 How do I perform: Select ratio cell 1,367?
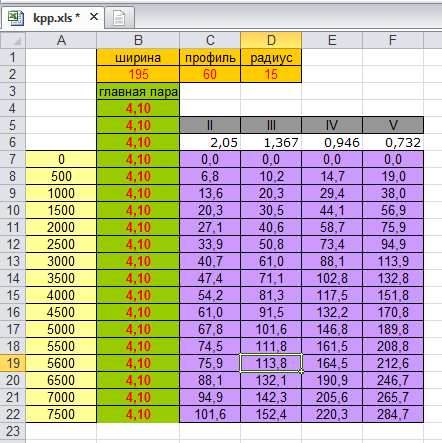(x=271, y=142)
